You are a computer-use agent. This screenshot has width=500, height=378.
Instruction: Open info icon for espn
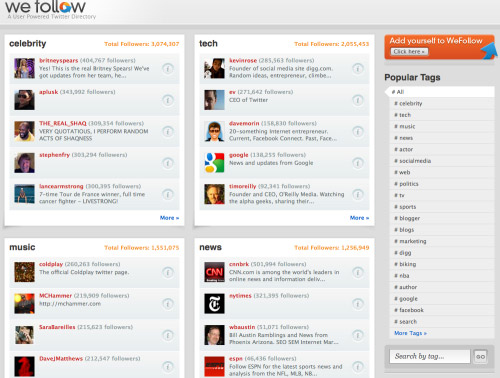(358, 367)
